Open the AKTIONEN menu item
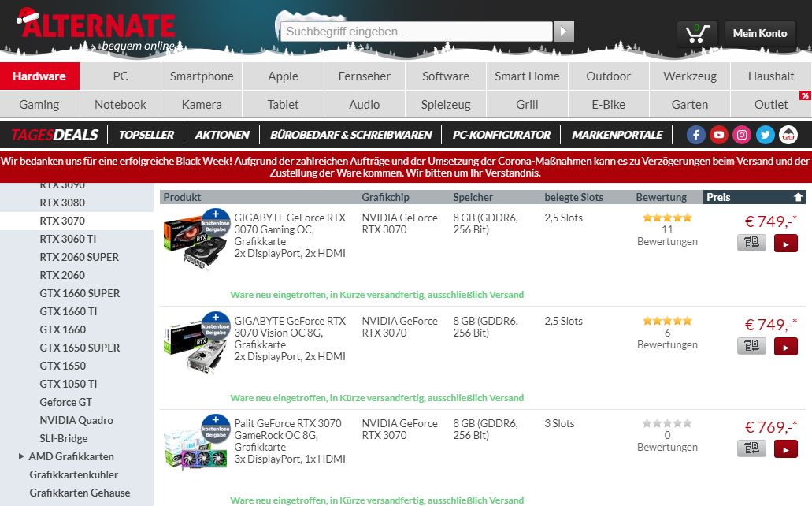 [x=221, y=135]
